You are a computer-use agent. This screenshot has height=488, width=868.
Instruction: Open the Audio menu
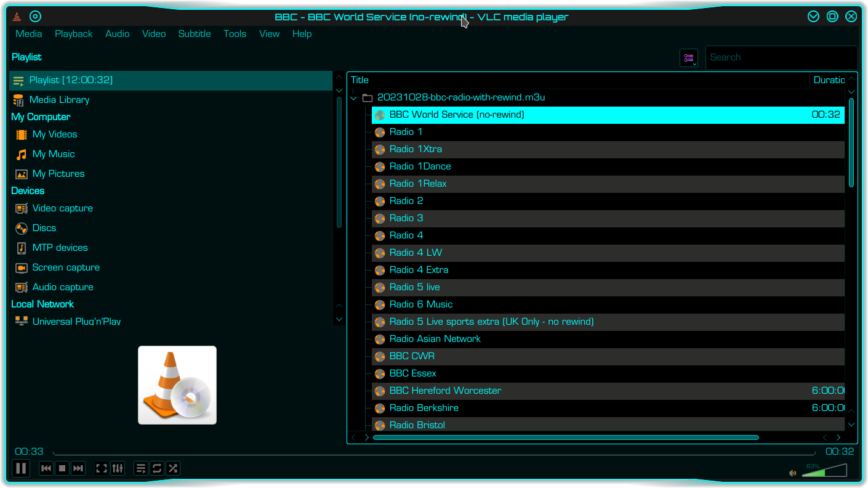pos(117,34)
